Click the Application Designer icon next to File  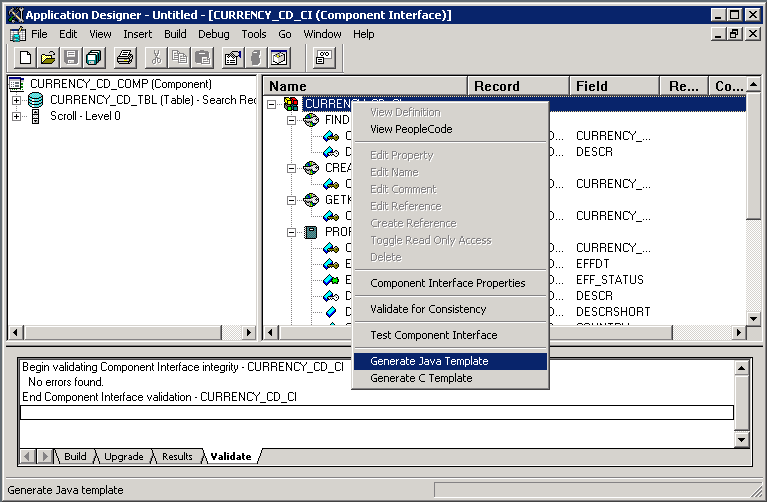[18, 34]
